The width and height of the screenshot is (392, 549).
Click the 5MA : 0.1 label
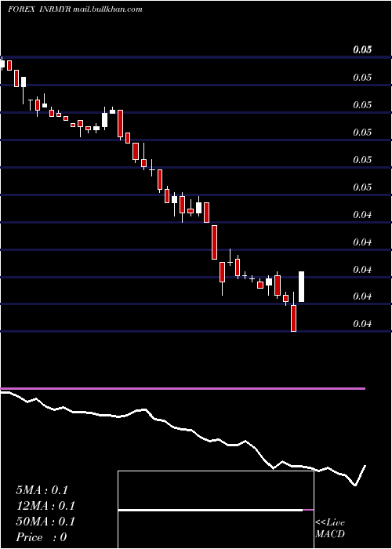click(x=42, y=490)
